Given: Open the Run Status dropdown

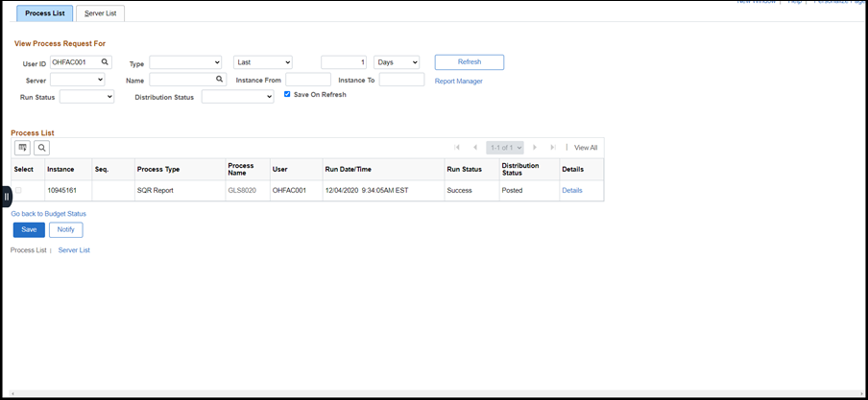Looking at the screenshot, I should 86,97.
